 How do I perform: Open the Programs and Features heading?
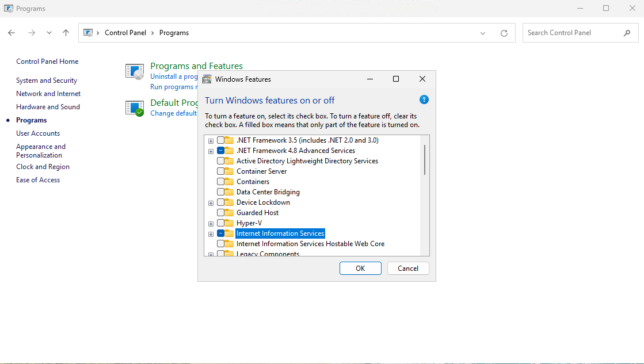[x=196, y=66]
